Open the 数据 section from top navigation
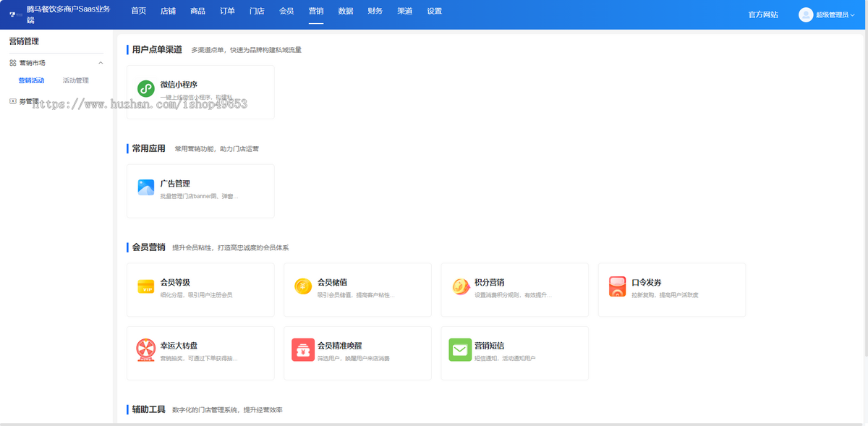Viewport: 868px width, 426px height. tap(345, 12)
